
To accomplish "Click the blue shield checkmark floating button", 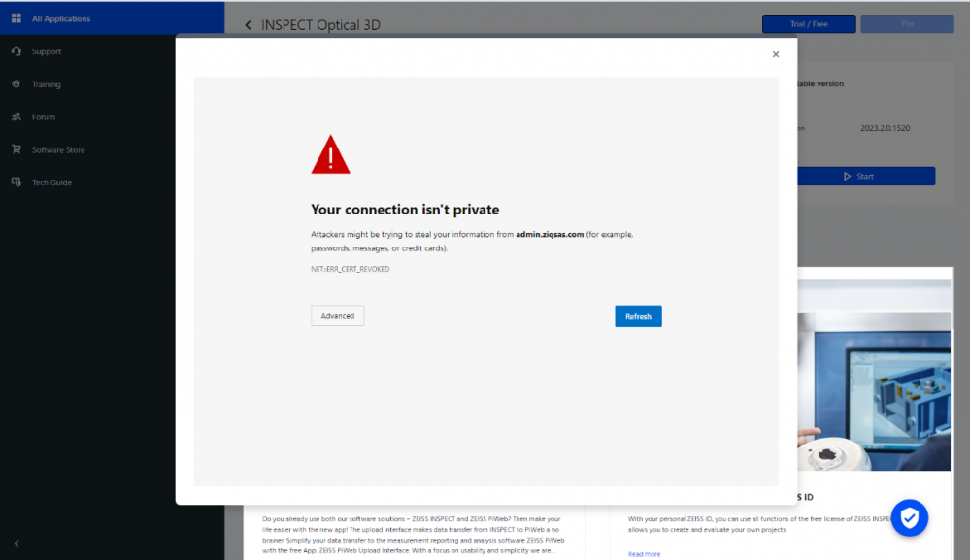I will click(910, 518).
